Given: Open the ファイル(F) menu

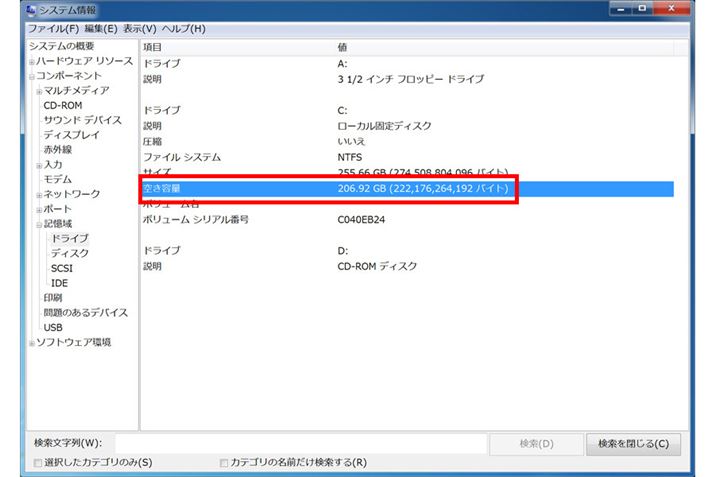Looking at the screenshot, I should 54,29.
